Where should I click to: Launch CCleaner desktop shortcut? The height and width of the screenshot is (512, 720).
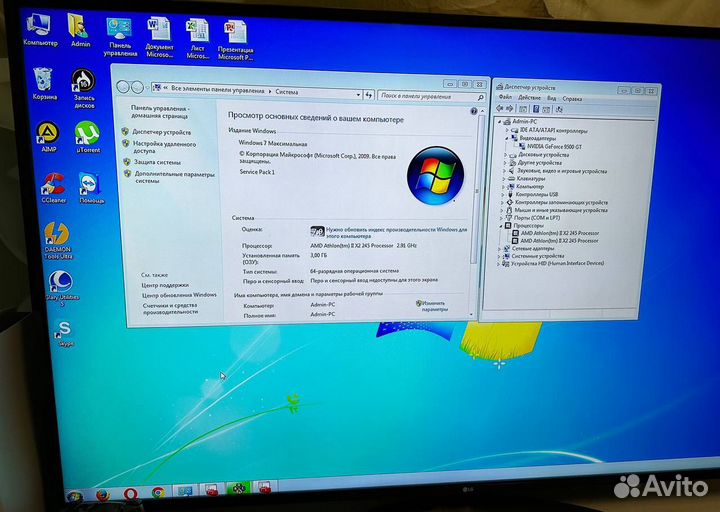[53, 188]
